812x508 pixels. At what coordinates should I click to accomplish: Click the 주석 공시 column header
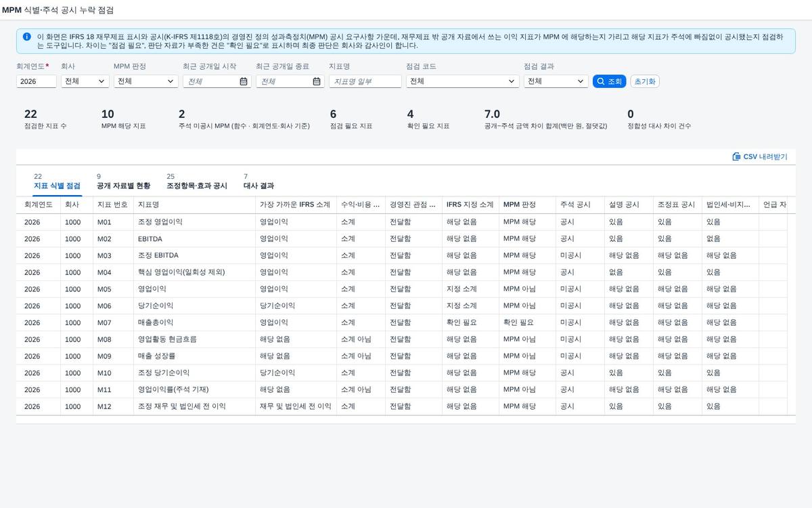tap(580, 205)
